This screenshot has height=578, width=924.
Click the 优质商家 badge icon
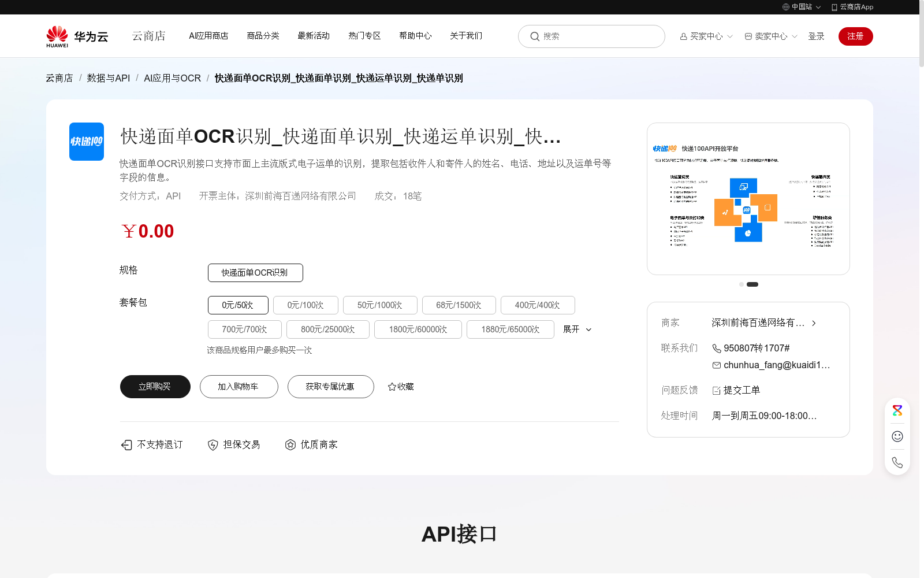click(290, 444)
